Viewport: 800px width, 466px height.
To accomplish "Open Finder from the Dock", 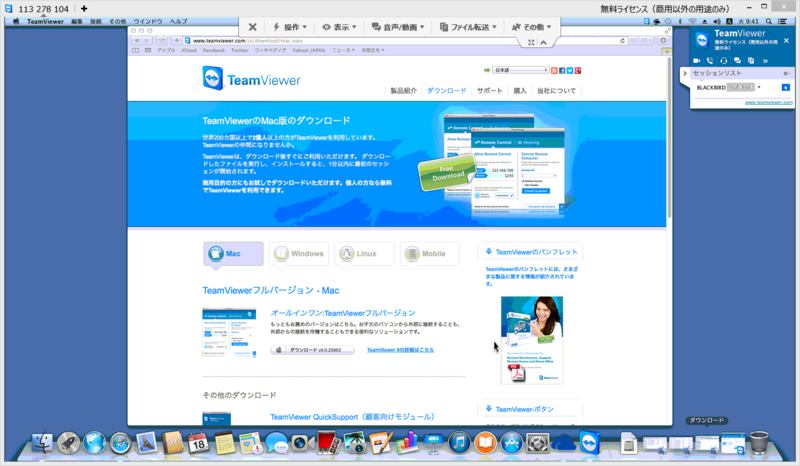I will pyautogui.click(x=42, y=443).
